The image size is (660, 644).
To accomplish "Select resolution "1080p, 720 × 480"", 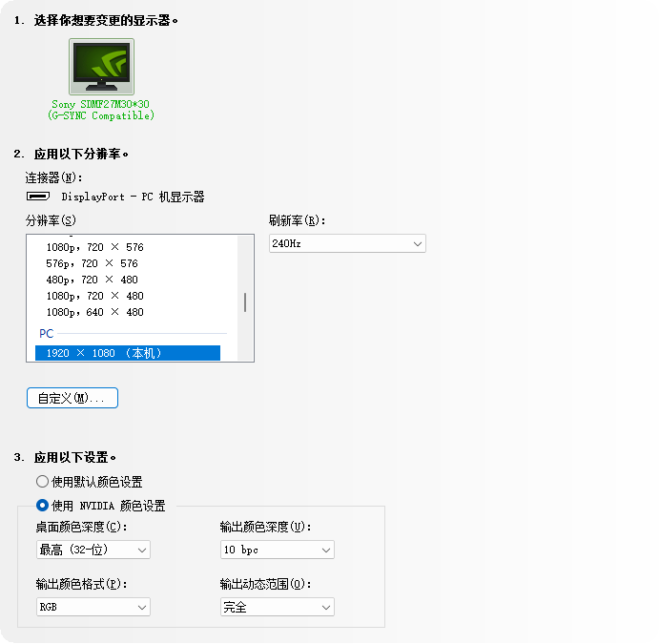I will pyautogui.click(x=94, y=296).
